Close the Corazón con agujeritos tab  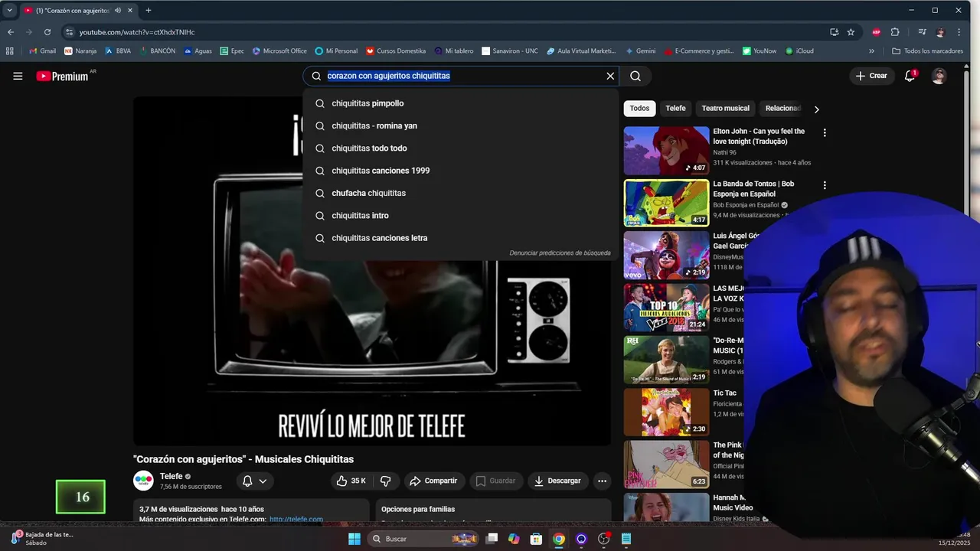click(x=130, y=11)
